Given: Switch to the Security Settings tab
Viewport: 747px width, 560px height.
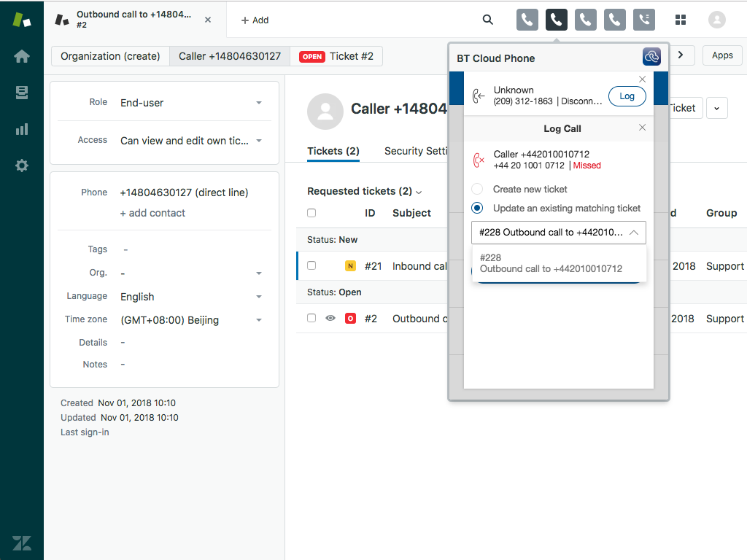Looking at the screenshot, I should point(415,151).
